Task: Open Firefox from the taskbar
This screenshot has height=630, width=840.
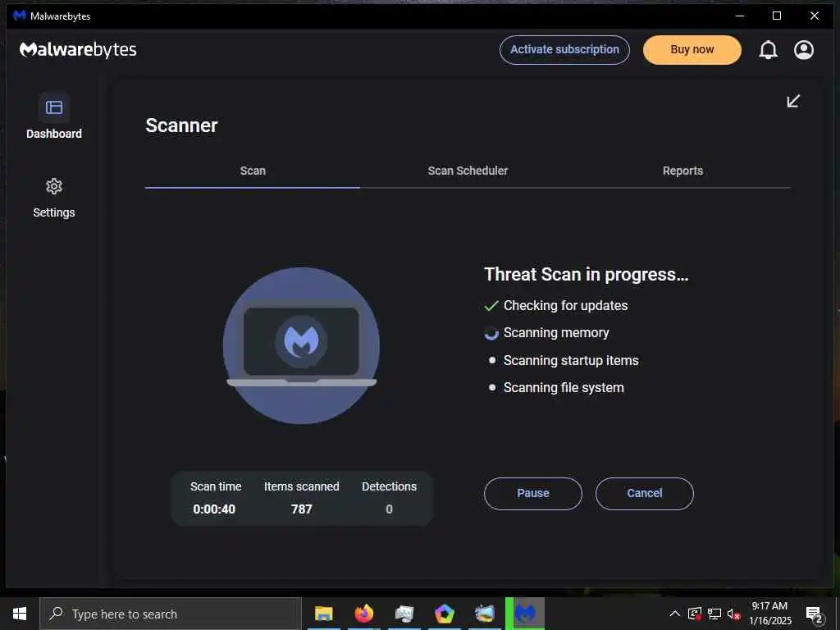Action: coord(363,614)
